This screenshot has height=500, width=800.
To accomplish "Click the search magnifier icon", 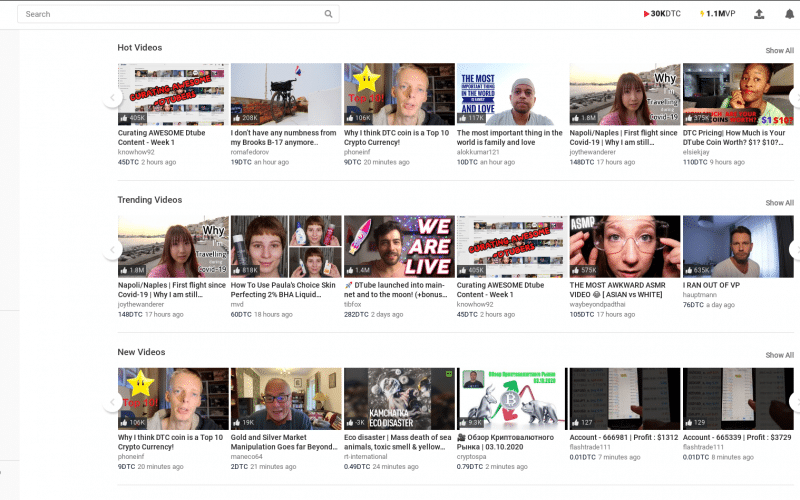I will pos(329,14).
